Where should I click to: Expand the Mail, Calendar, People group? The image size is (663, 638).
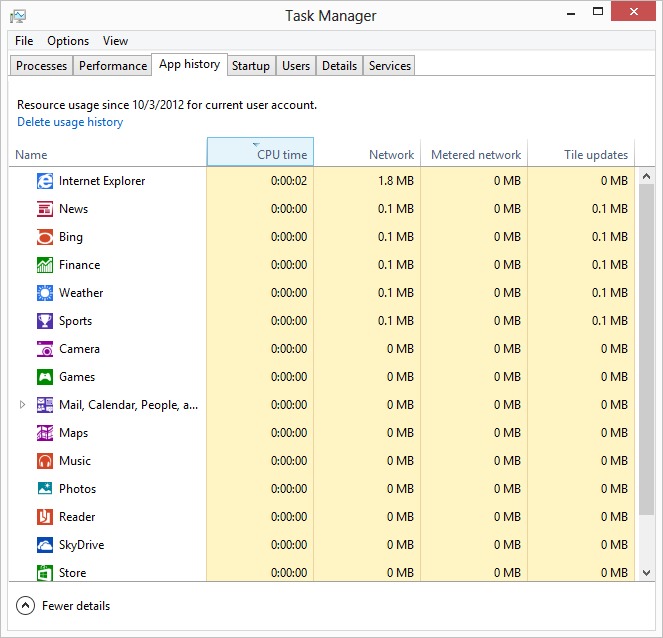(x=23, y=405)
